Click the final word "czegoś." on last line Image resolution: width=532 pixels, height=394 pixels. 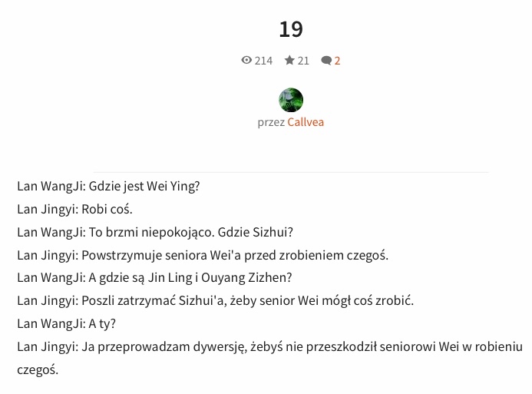pyautogui.click(x=38, y=369)
